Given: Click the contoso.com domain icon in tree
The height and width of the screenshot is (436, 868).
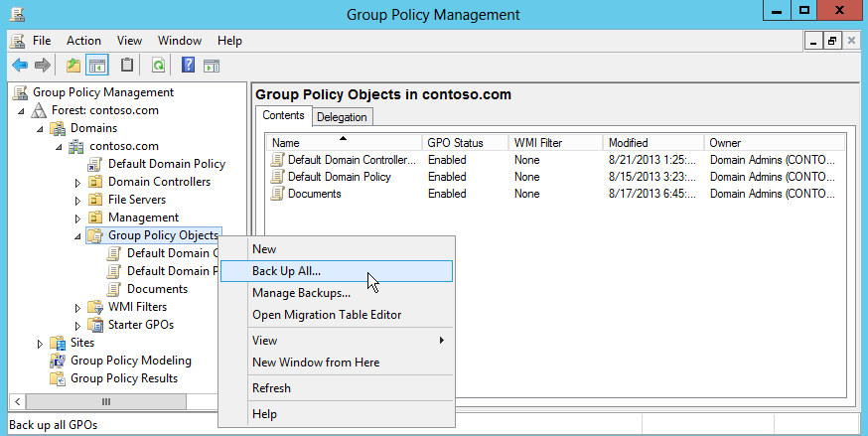Looking at the screenshot, I should click(x=76, y=147).
